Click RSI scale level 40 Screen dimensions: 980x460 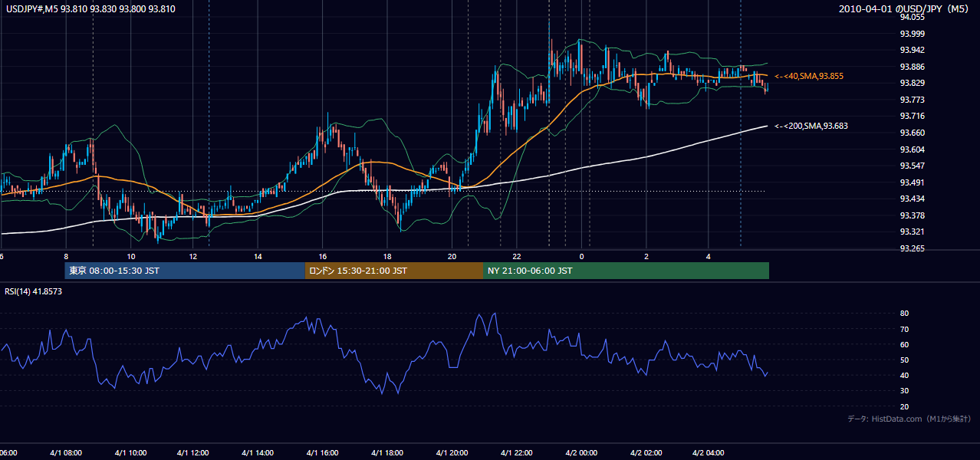coord(904,375)
